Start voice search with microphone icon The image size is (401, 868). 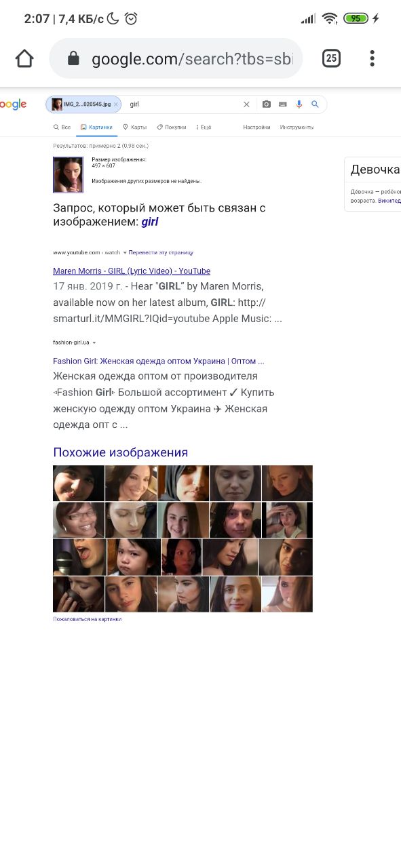299,104
